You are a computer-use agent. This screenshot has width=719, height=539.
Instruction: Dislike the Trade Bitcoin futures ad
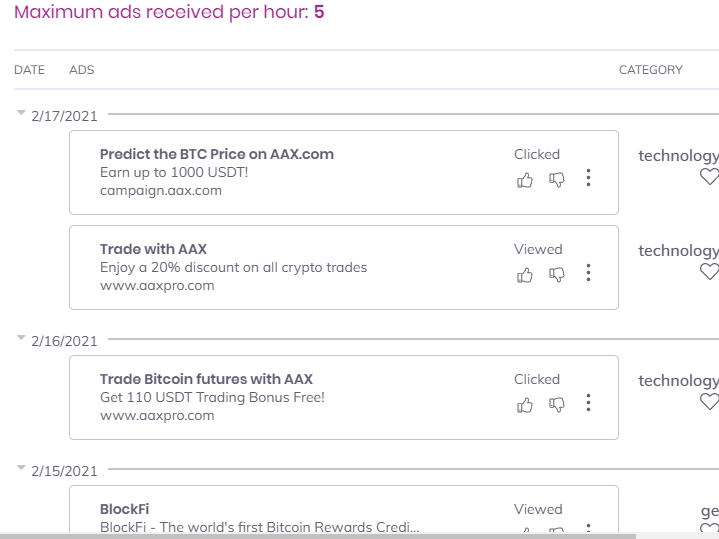tap(557, 404)
